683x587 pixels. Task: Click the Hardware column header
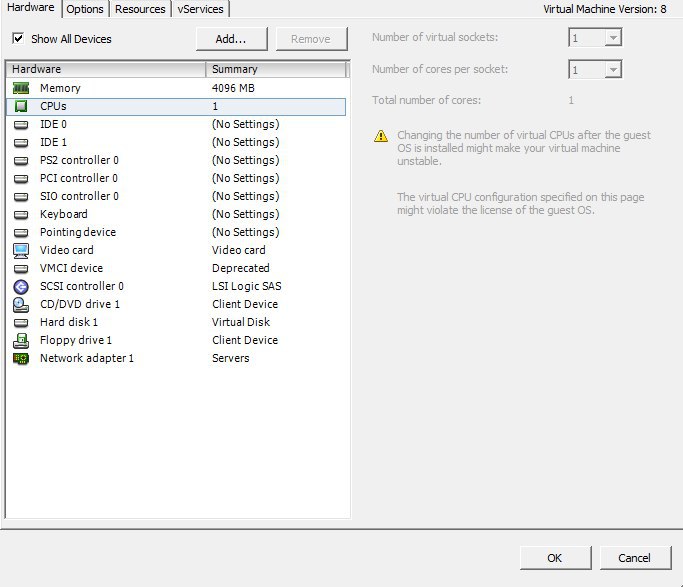[x=105, y=69]
